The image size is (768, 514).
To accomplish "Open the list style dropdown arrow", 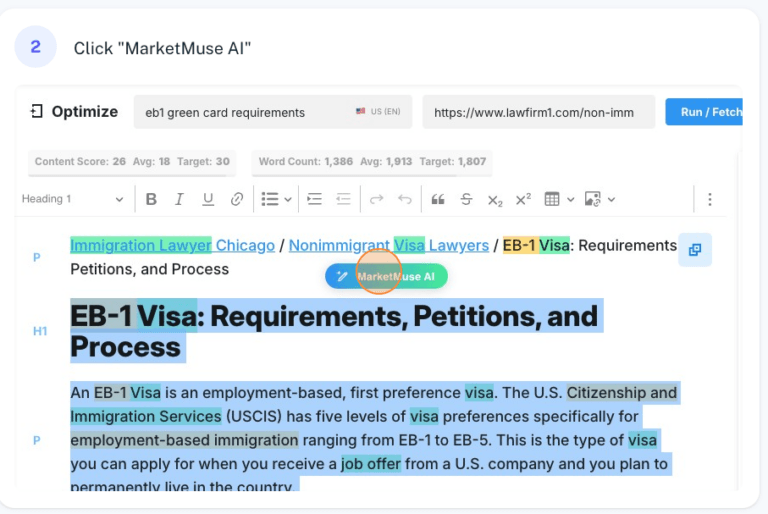I will [x=288, y=200].
